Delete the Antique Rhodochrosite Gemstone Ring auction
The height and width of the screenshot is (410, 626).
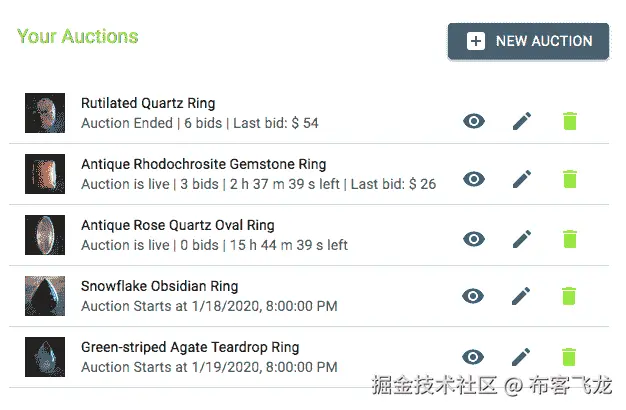(x=569, y=179)
